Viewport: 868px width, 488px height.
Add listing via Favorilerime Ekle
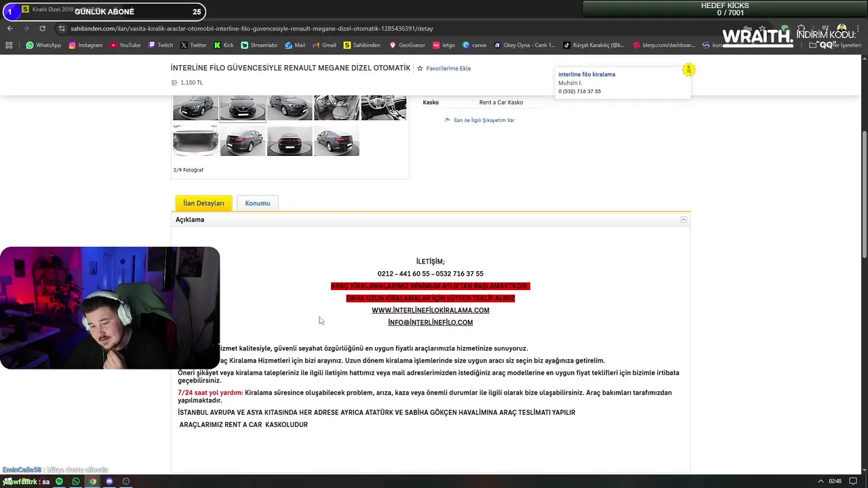(443, 68)
